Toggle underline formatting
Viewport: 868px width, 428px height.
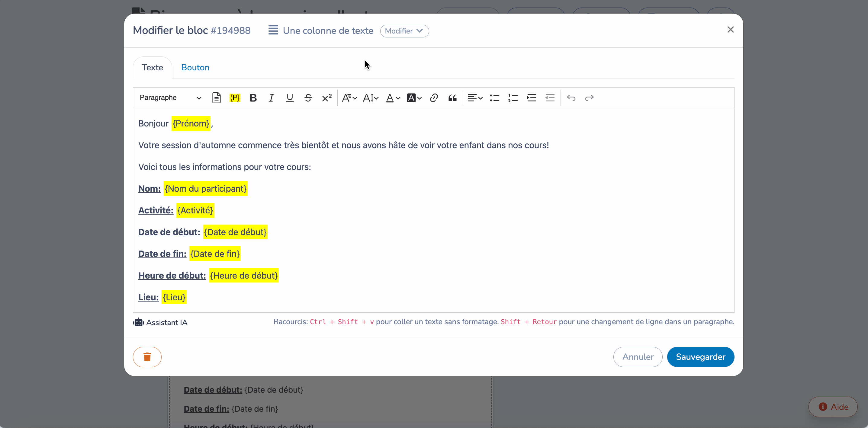coord(290,98)
